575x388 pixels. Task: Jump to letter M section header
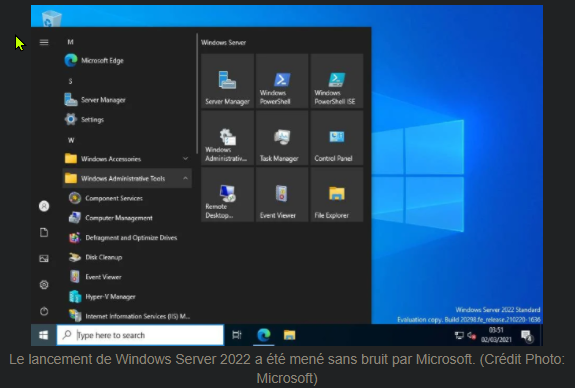(x=70, y=42)
